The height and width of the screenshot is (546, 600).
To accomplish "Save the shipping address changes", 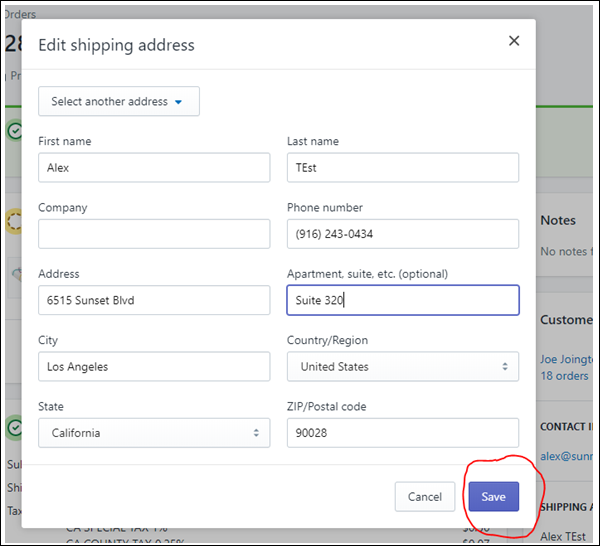I will (493, 497).
